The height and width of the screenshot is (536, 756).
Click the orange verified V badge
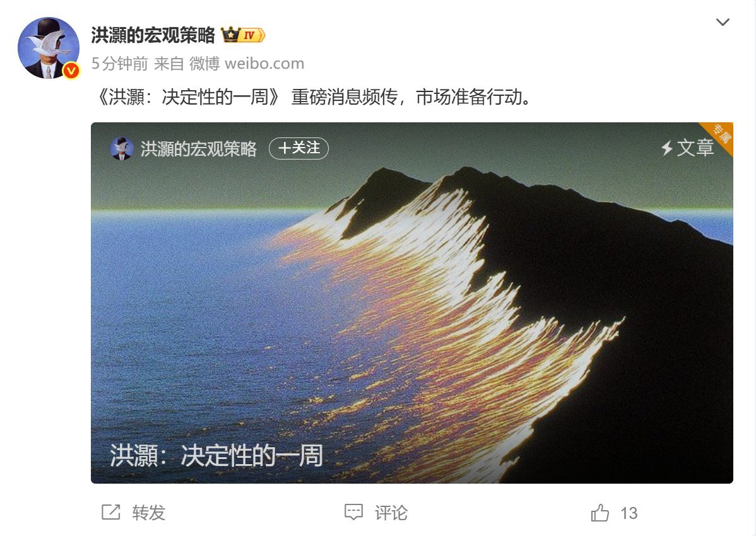(71, 71)
